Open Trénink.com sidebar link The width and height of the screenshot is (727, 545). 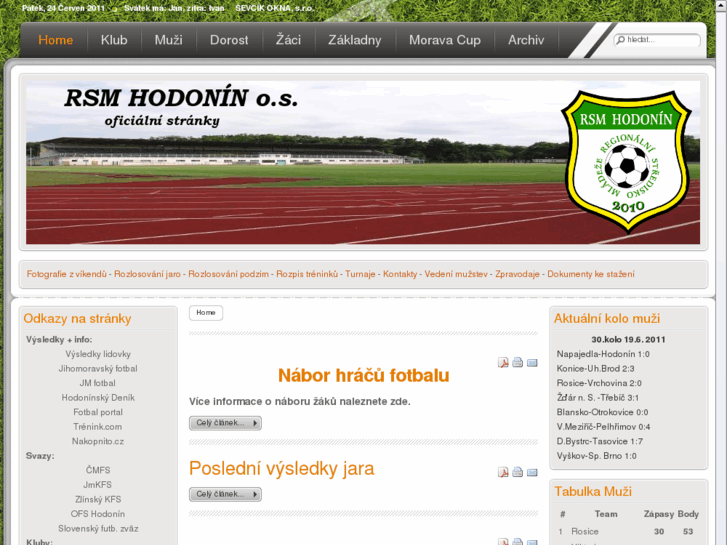pyautogui.click(x=98, y=427)
